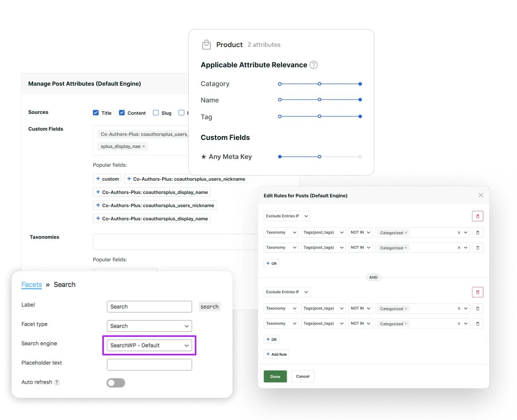Click inside the Placeholder text input field
Screen dimensions: 517x420
pyautogui.click(x=149, y=365)
